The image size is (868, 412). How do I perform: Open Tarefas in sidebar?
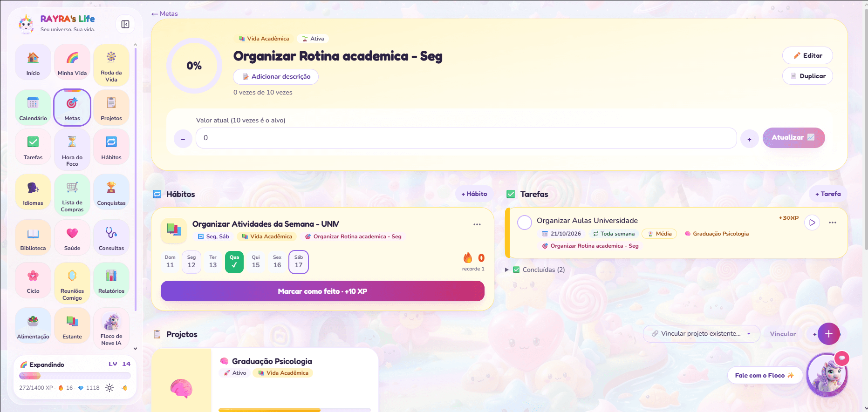click(33, 147)
